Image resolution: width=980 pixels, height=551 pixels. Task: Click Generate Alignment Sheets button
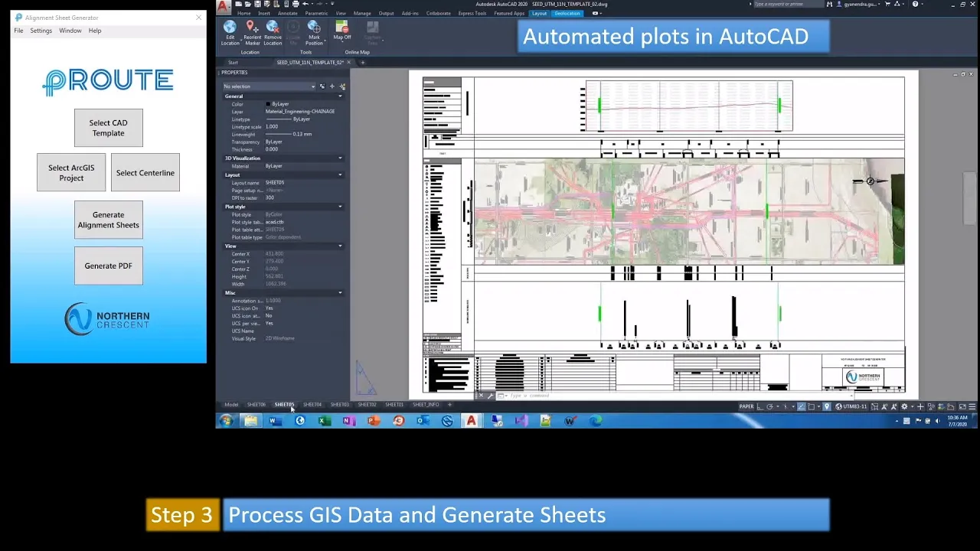point(108,220)
